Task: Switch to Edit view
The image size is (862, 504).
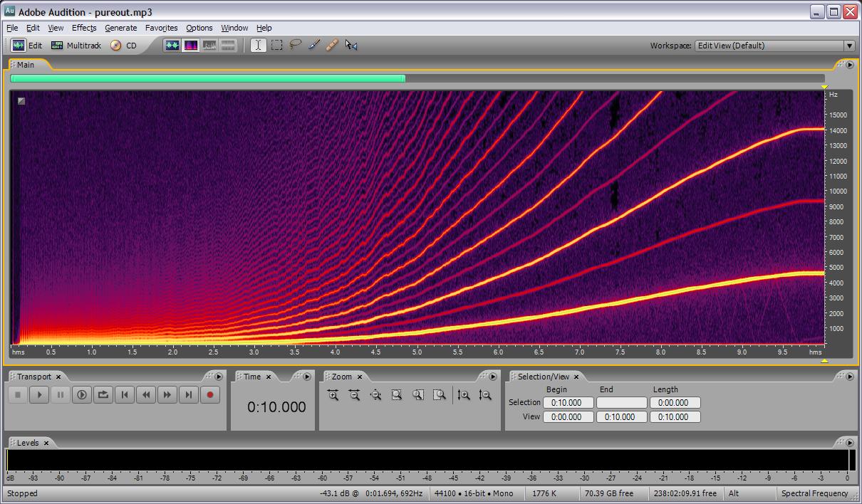Action: [x=27, y=46]
